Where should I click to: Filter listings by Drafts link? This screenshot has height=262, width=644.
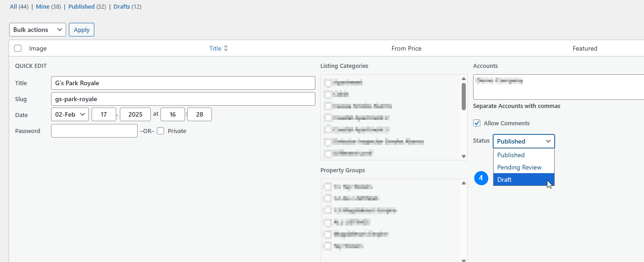(x=122, y=7)
